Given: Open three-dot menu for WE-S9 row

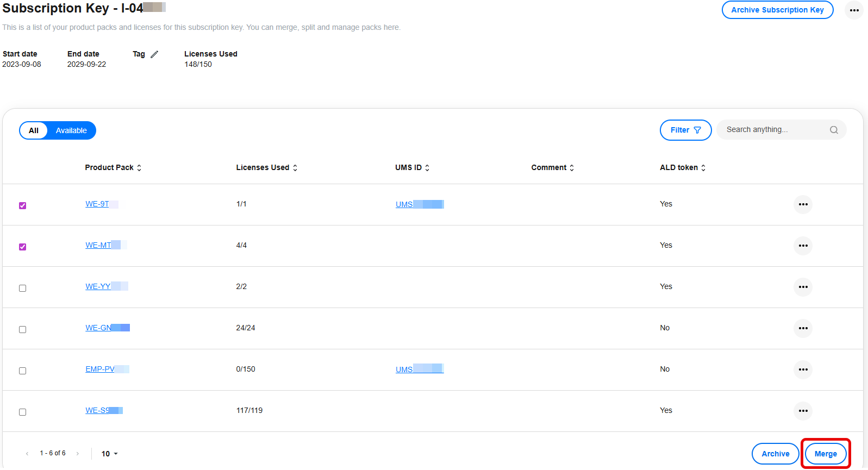Looking at the screenshot, I should (x=803, y=411).
